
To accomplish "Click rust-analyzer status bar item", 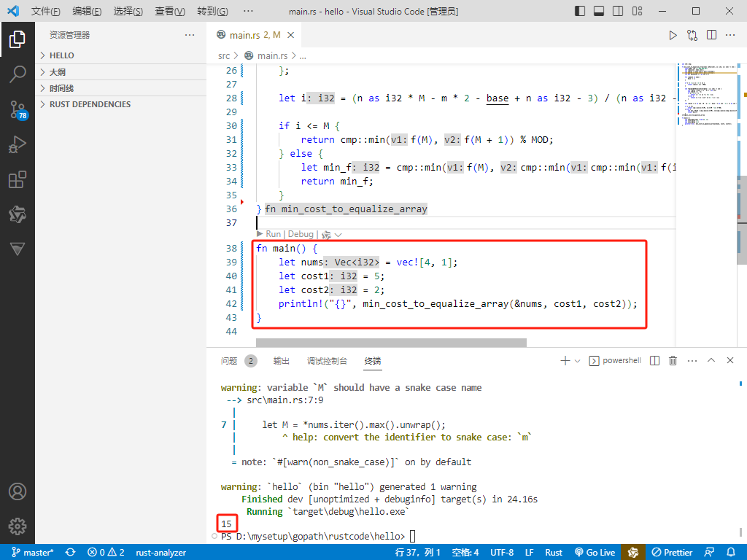I will coord(161,553).
